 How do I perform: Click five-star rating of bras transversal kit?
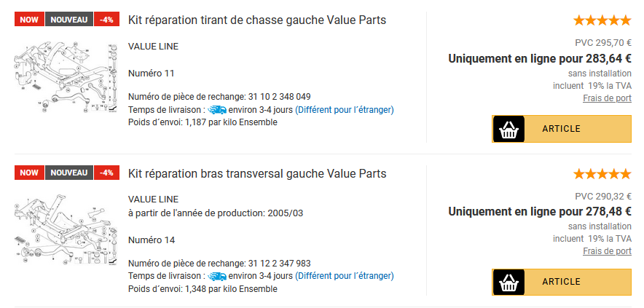(602, 174)
